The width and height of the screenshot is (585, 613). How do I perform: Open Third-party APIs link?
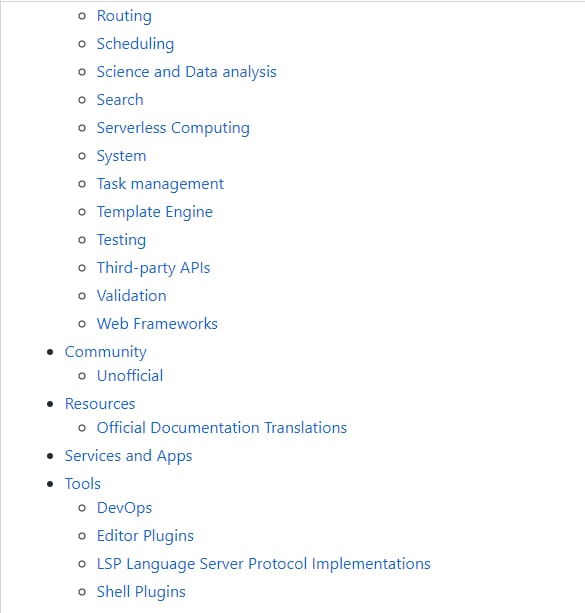coord(153,268)
